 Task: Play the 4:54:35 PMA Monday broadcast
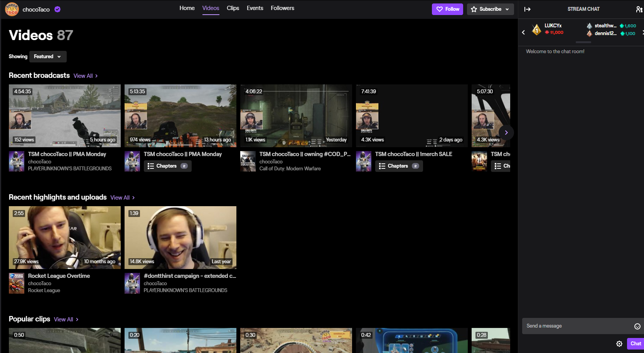[x=65, y=116]
